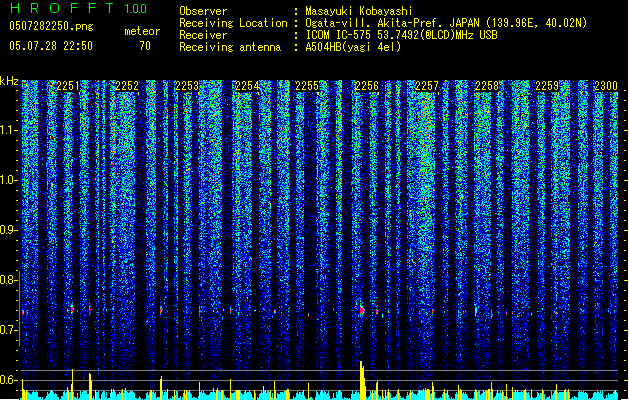Select the filename 0507282250.png
629x400 pixels.
click(51, 26)
